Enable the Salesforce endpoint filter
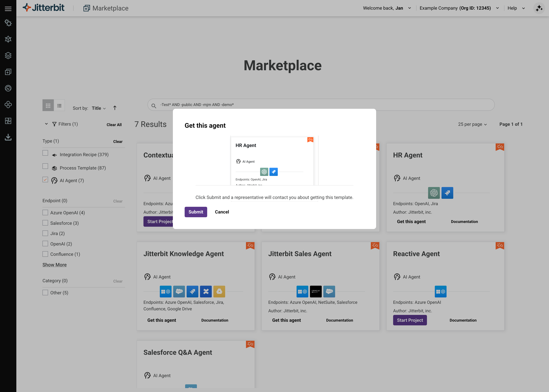 (x=45, y=223)
